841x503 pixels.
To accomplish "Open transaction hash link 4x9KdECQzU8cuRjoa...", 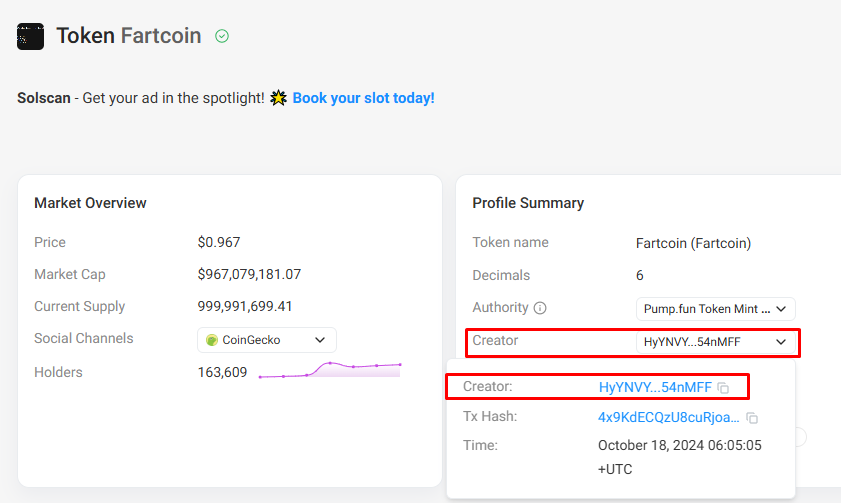I will pyautogui.click(x=669, y=417).
